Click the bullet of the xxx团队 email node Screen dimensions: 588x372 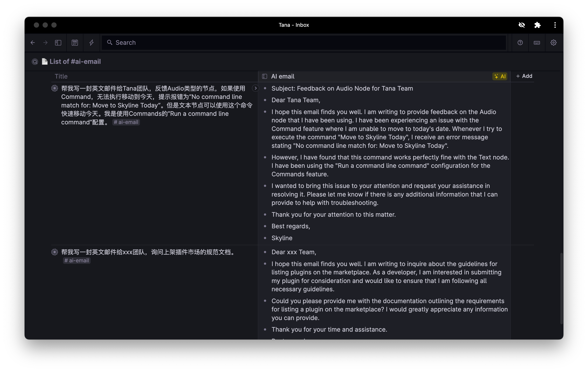click(55, 252)
